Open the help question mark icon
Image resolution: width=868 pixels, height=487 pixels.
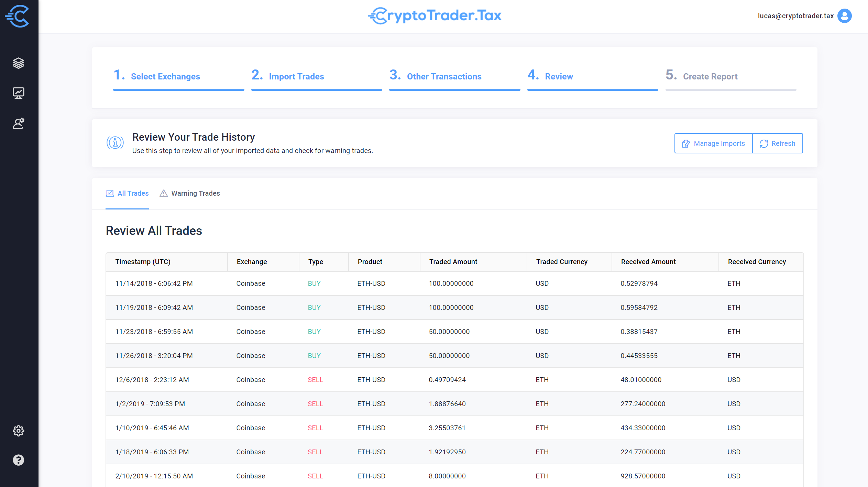(x=19, y=460)
